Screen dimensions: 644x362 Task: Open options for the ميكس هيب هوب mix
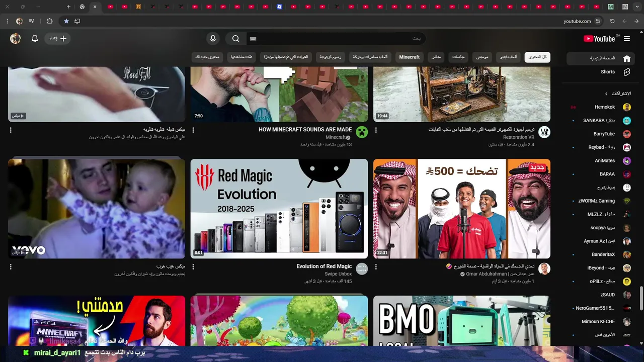11,266
